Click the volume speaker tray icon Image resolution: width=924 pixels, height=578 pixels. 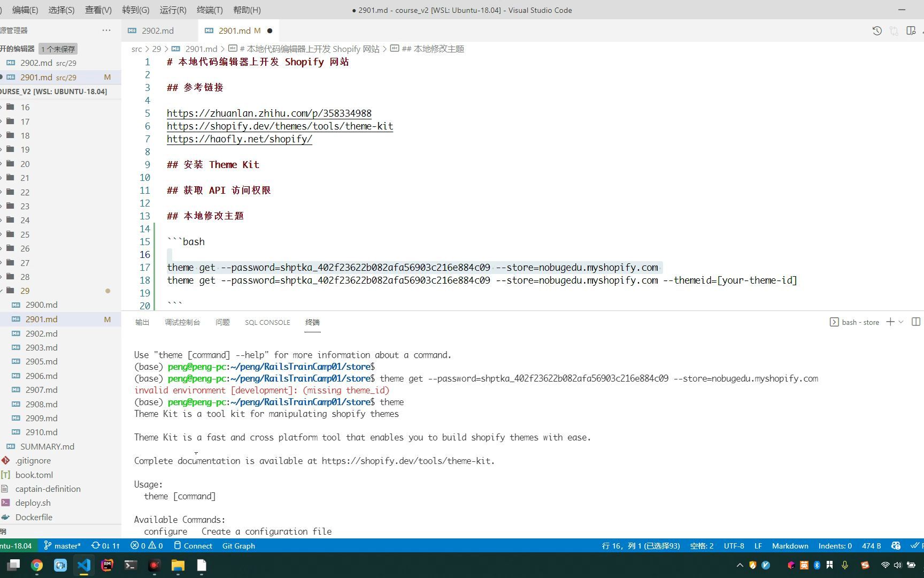897,565
